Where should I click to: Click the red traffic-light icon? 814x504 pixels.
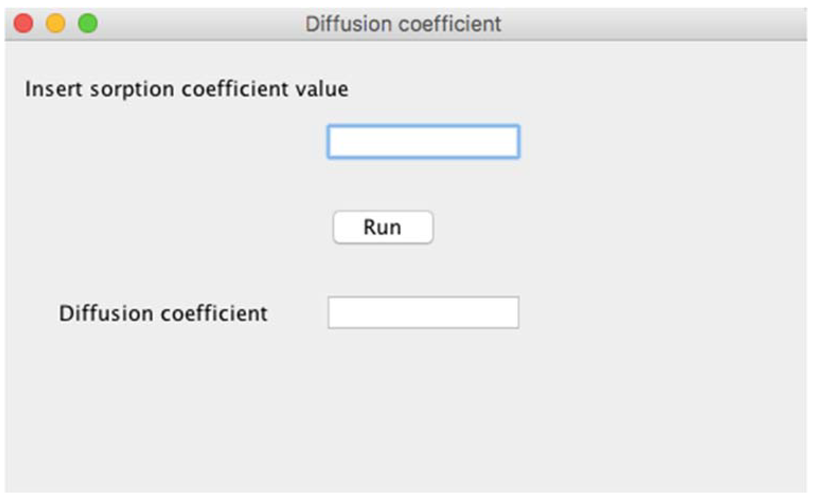[23, 23]
